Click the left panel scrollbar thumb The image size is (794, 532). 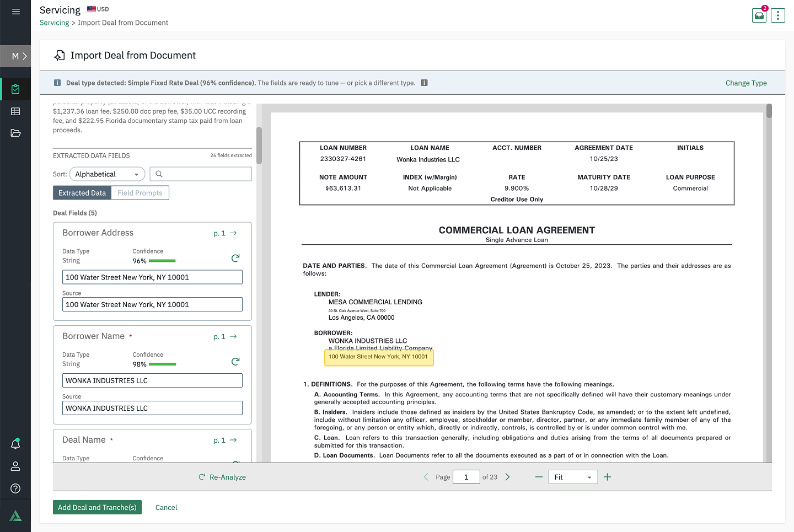(x=259, y=146)
